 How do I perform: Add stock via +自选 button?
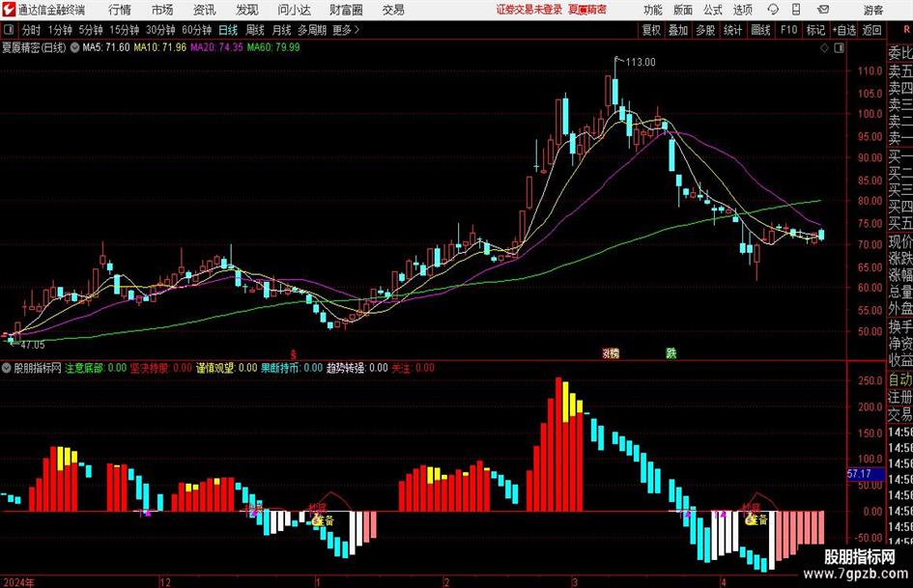click(844, 30)
